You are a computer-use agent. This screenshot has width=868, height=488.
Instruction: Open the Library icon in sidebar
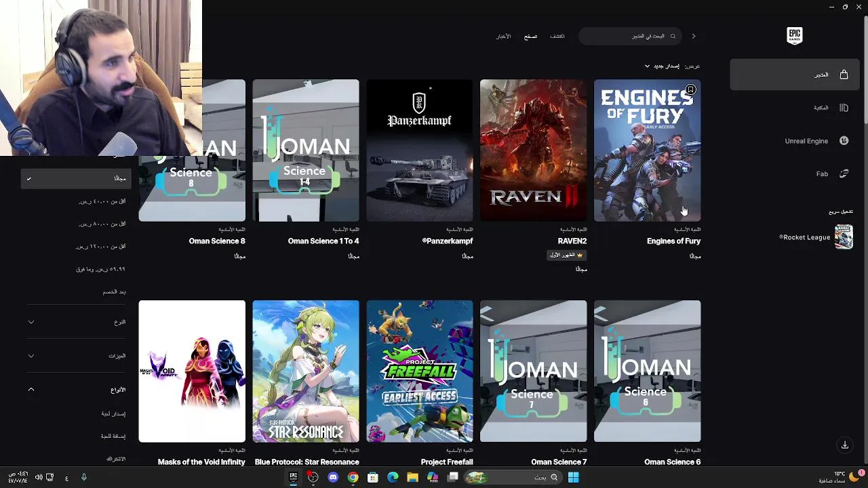(844, 108)
